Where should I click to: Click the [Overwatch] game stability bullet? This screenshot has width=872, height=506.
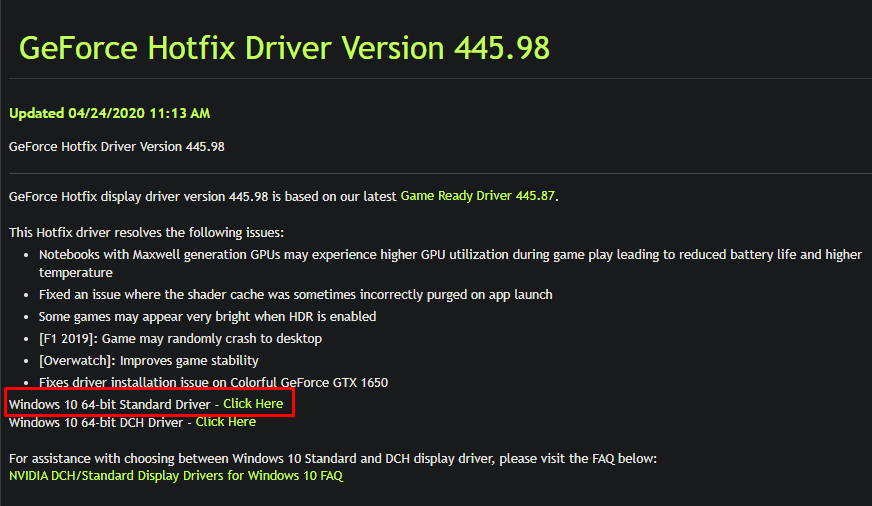[x=148, y=361]
